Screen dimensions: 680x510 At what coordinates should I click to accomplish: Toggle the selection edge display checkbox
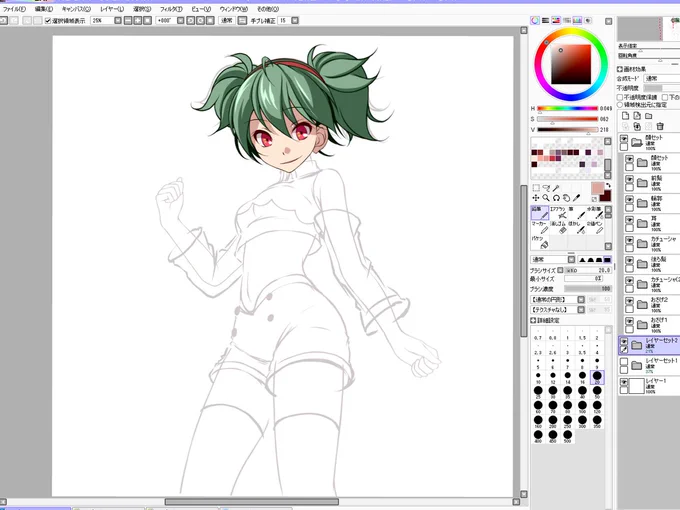coord(48,20)
